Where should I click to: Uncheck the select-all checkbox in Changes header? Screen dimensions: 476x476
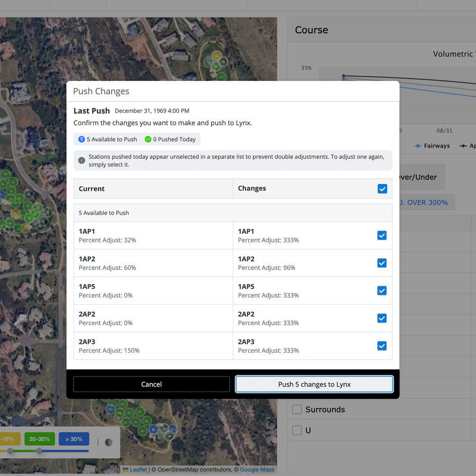point(382,188)
